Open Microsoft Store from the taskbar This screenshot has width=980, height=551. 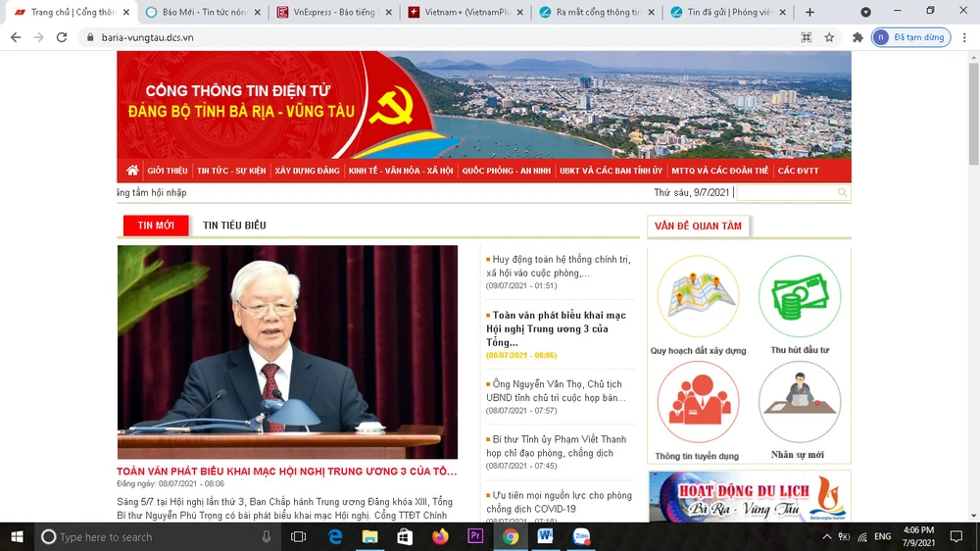tap(405, 536)
